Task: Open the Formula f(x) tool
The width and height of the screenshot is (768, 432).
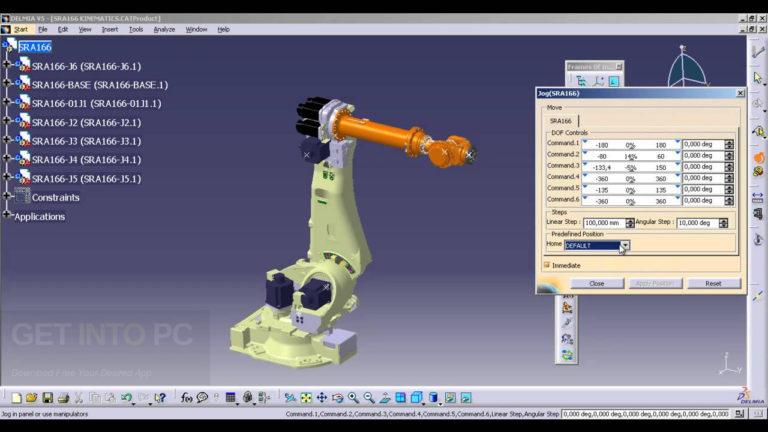Action: point(186,398)
